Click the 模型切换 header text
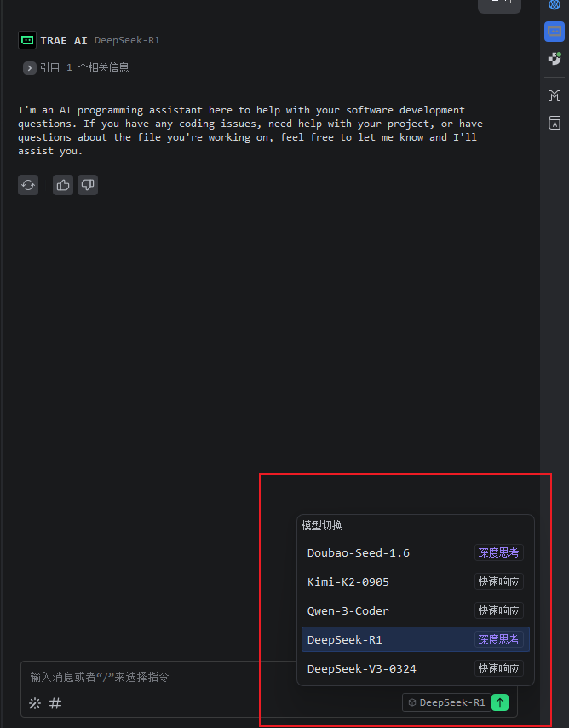Viewport: 569px width, 728px height. (322, 526)
